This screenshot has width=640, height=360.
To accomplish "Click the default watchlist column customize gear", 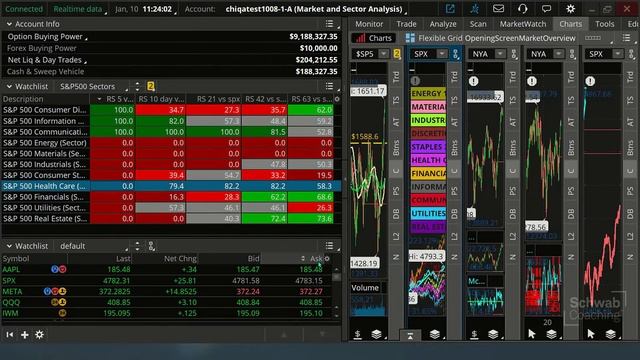I will [327, 258].
